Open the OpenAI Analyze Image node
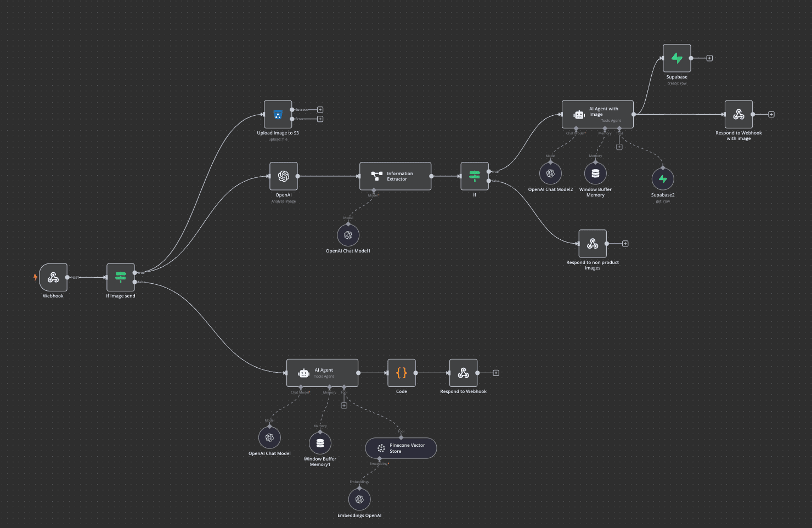This screenshot has width=812, height=528. pyautogui.click(x=284, y=176)
